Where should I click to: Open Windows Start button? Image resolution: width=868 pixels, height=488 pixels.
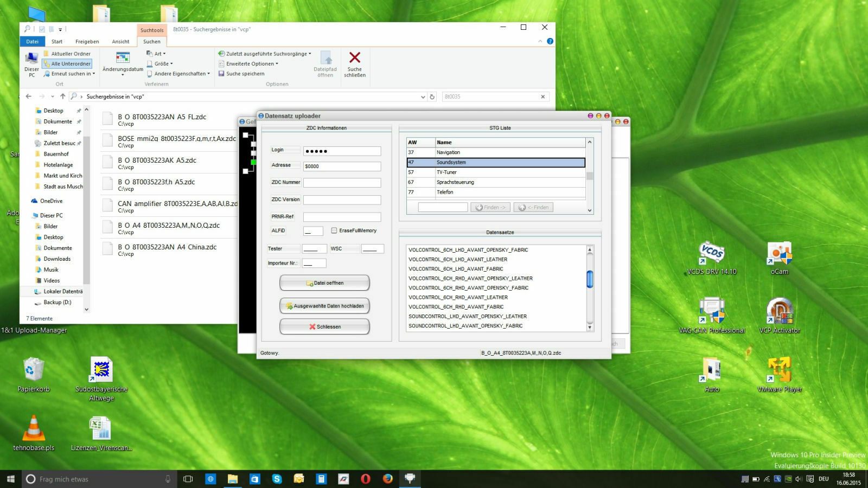(x=10, y=479)
